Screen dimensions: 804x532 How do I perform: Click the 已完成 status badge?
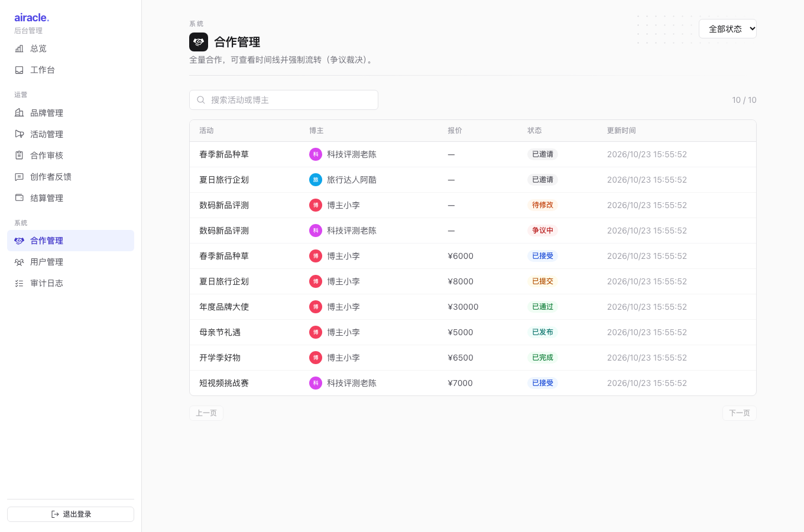point(543,358)
